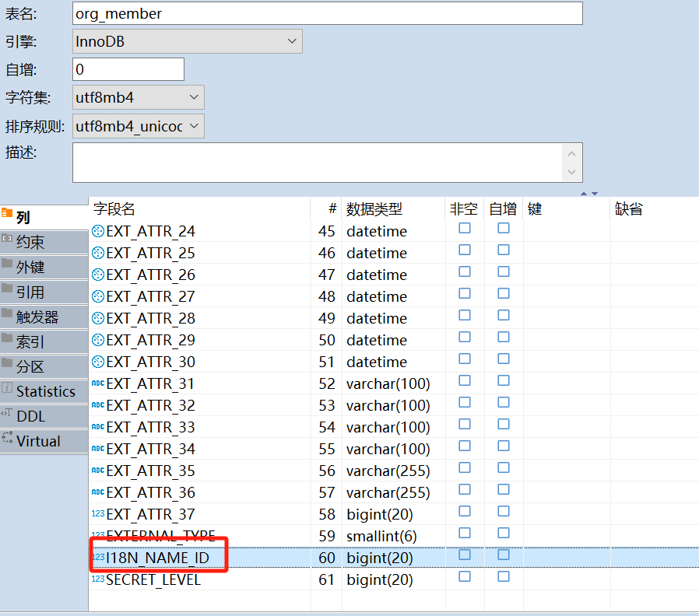
Task: Toggle 自增 checkbox for EXT_ATTR_31
Action: (x=504, y=381)
